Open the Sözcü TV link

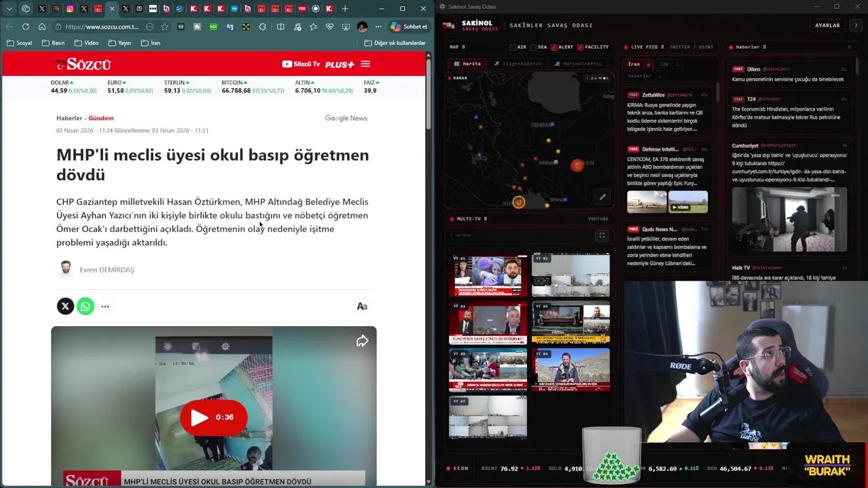[300, 64]
